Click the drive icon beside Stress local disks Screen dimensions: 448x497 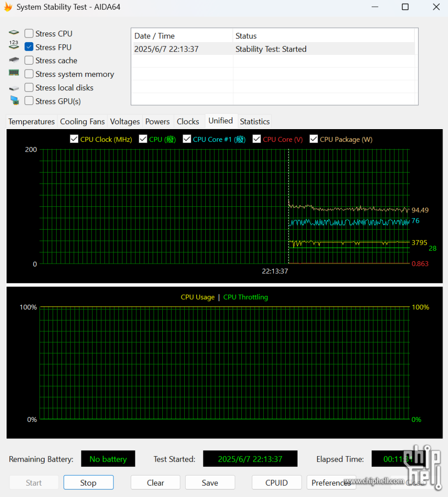[14, 88]
